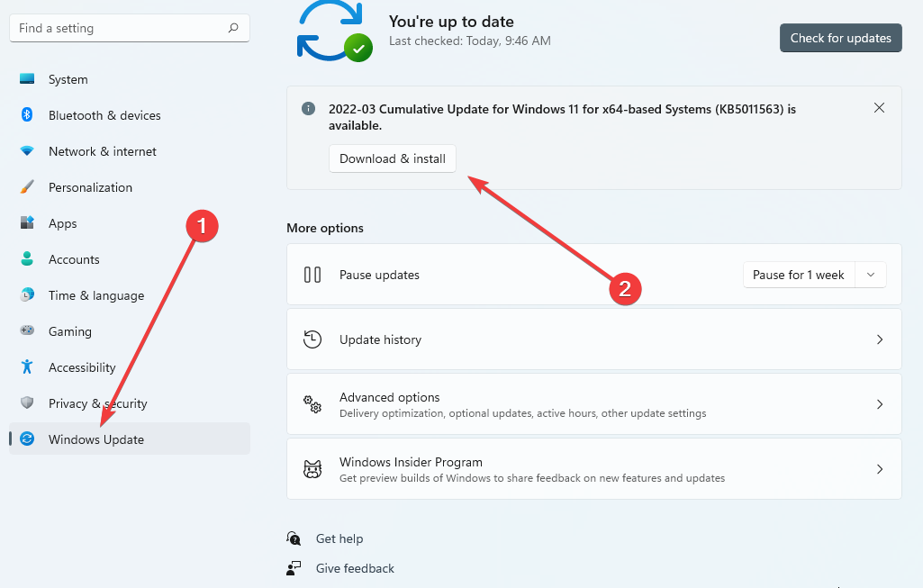Click "Get preview builds of Windows" description
Viewport: 923px width, 588px height.
point(532,478)
